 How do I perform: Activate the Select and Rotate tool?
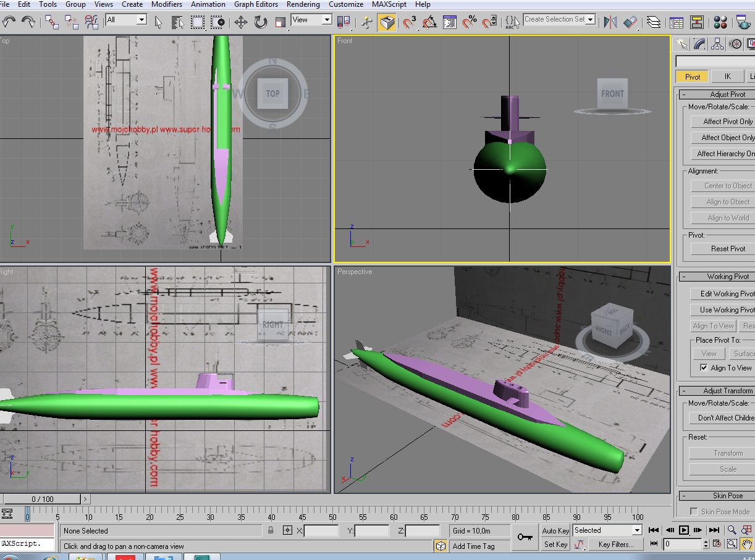pyautogui.click(x=260, y=22)
